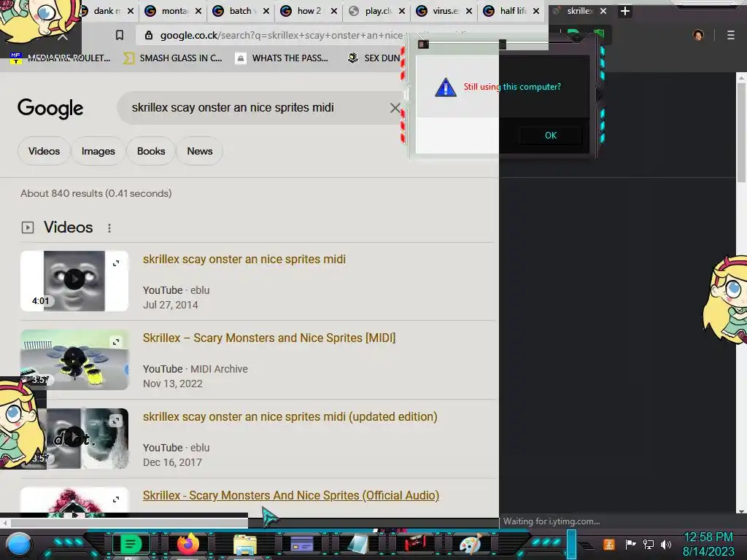This screenshot has height=560, width=747.
Task: Open the '(Official Audio)' video link
Action: [290, 495]
